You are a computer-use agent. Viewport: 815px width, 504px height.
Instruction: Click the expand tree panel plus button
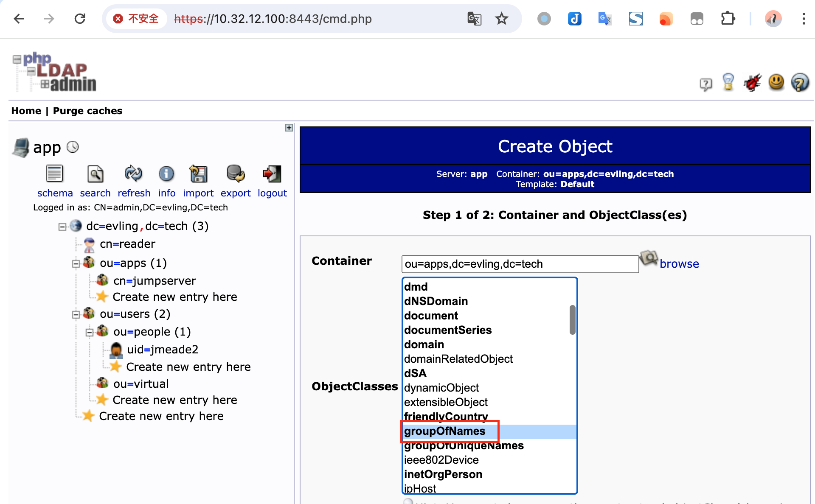click(289, 128)
